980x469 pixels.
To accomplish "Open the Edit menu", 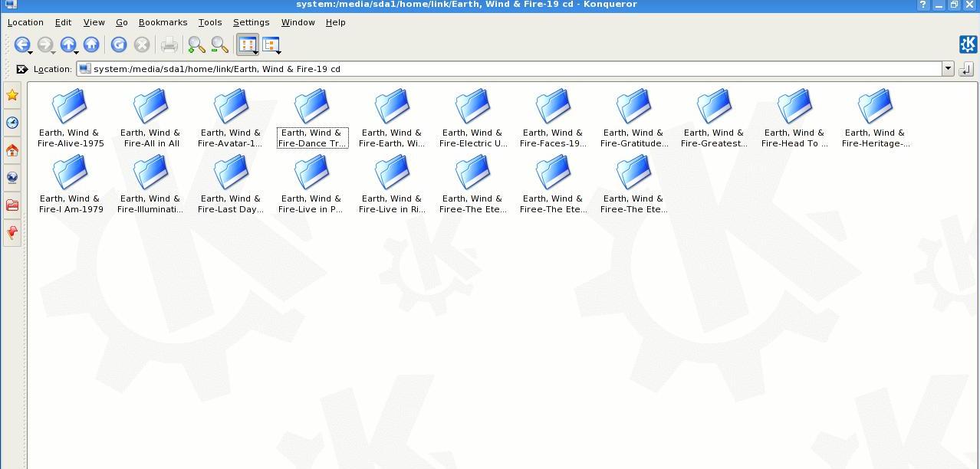I will (64, 22).
